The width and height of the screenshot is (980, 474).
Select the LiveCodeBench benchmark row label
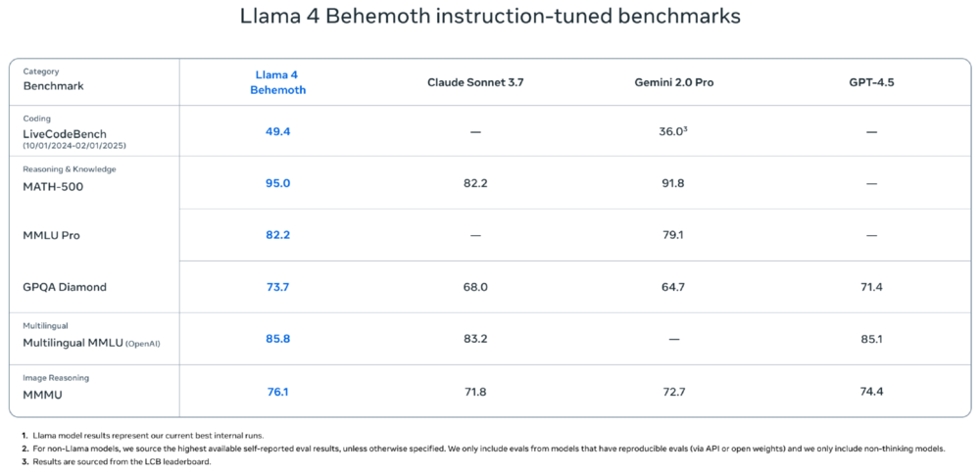coord(65,134)
